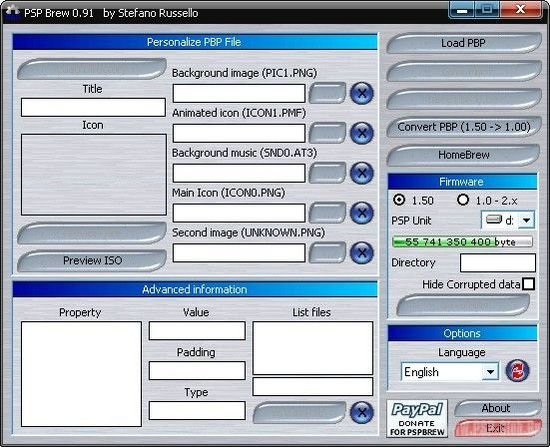550x447 pixels.
Task: Browse for Background music SND0.AT3 file
Action: [x=327, y=173]
